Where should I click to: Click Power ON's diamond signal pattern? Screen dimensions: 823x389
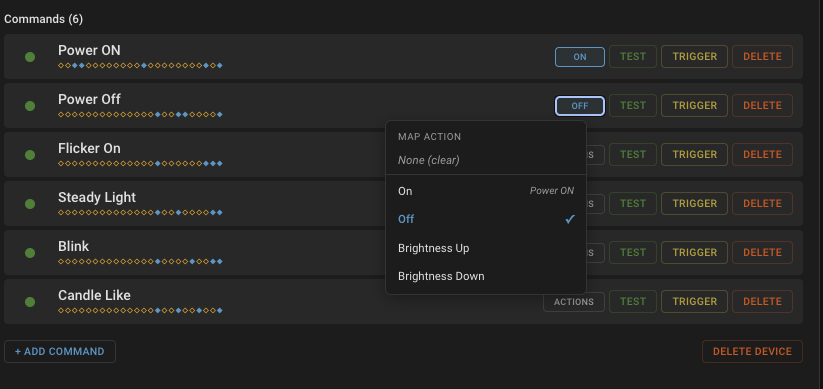(140, 66)
